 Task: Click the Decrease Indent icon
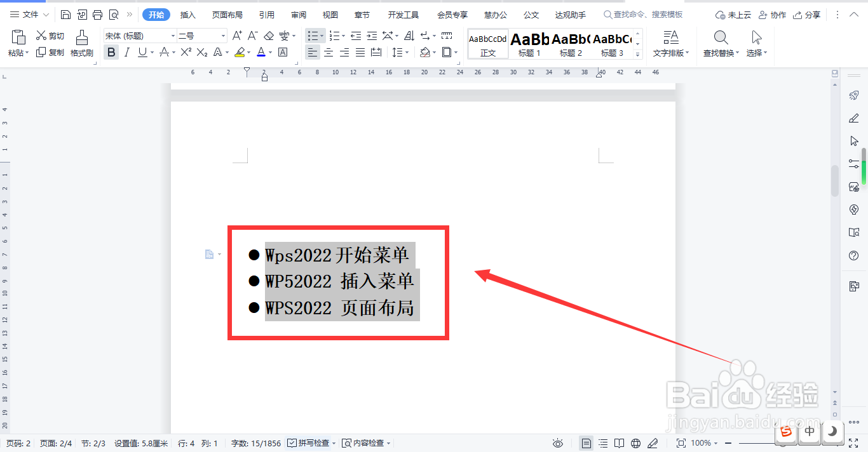coord(356,36)
